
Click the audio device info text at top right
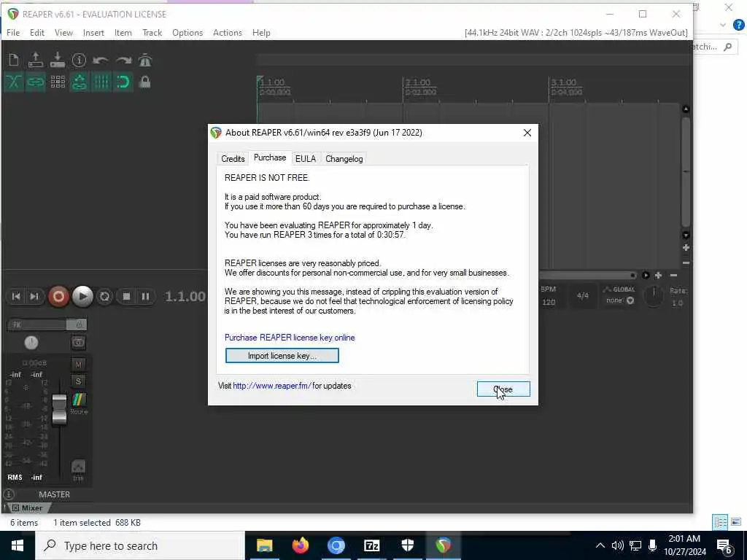pyautogui.click(x=576, y=33)
